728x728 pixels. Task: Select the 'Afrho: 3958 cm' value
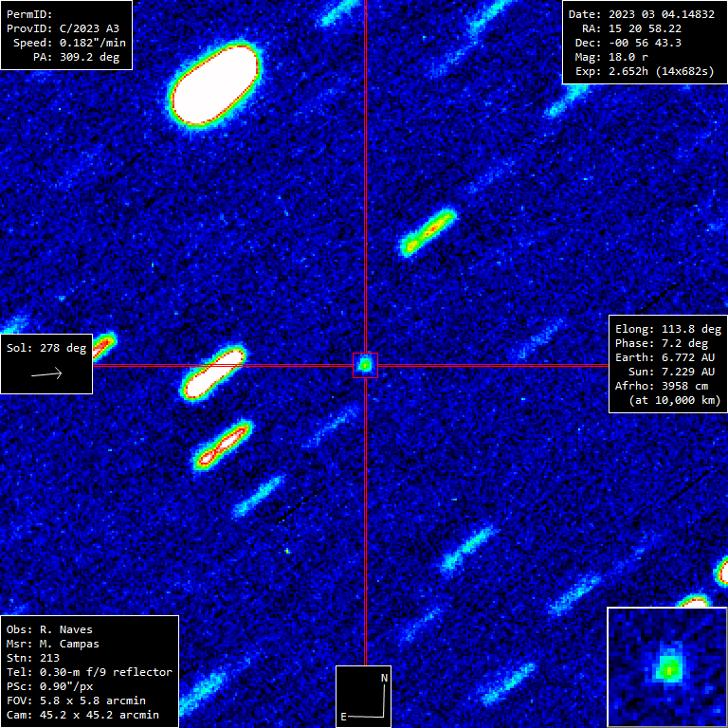tap(662, 386)
